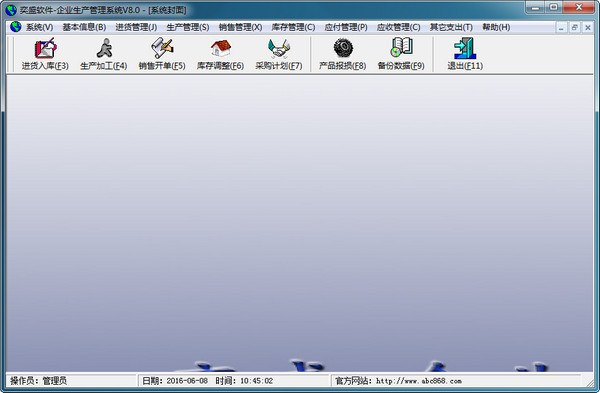Select the 销售开单(F5) toolbar icon

[x=162, y=54]
